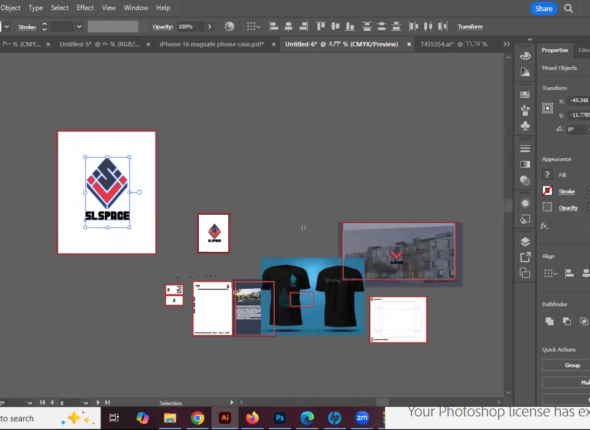Open the Layers panel icon
This screenshot has width=590, height=430.
(x=525, y=242)
